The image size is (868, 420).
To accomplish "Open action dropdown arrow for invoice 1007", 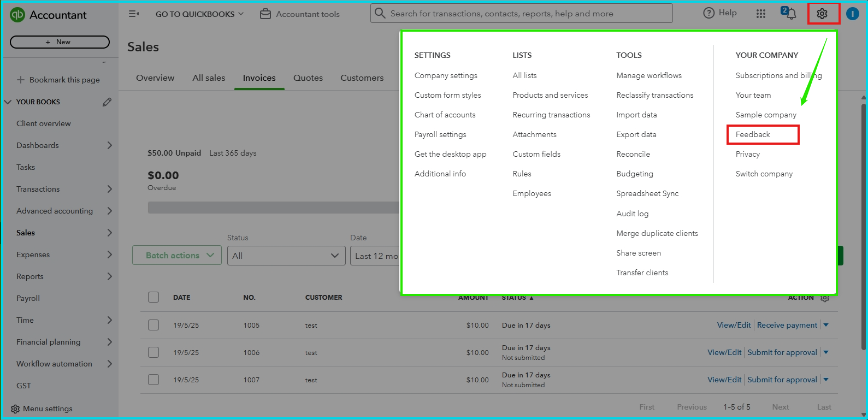I will tap(826, 380).
